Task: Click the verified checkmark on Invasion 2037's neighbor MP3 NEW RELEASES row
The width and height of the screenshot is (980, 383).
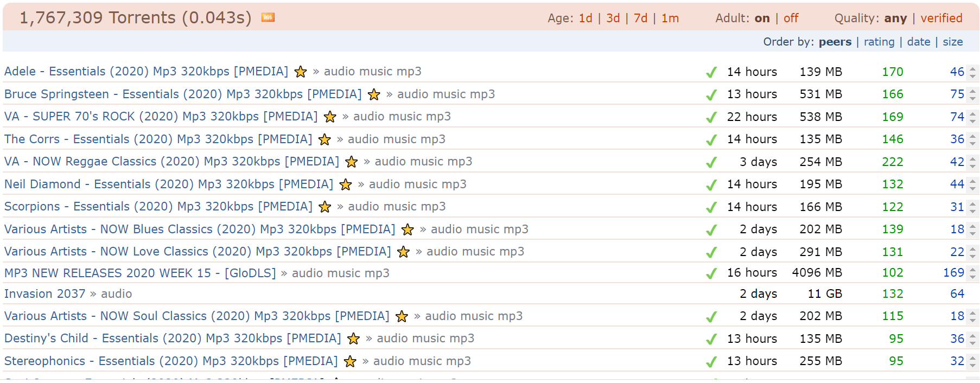Action: pyautogui.click(x=711, y=273)
